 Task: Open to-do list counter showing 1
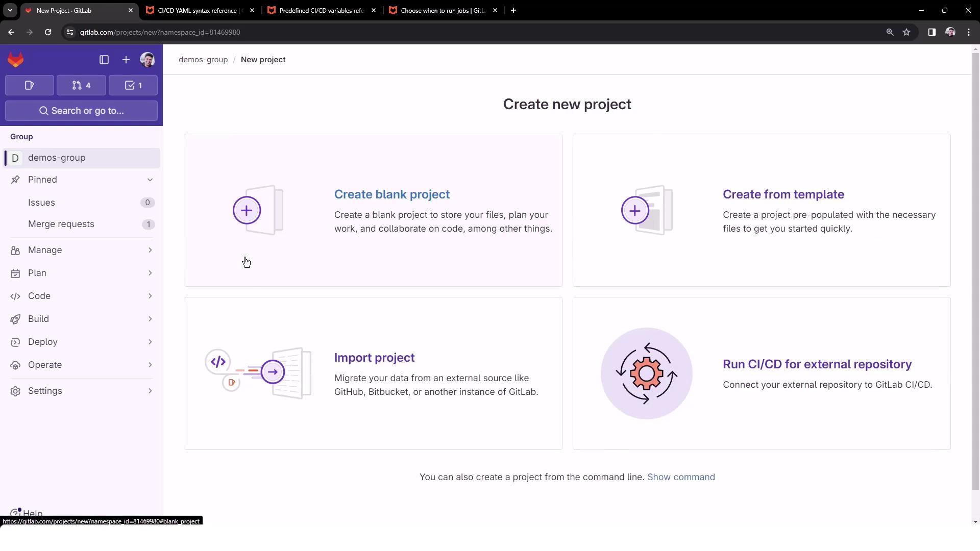coord(133,85)
